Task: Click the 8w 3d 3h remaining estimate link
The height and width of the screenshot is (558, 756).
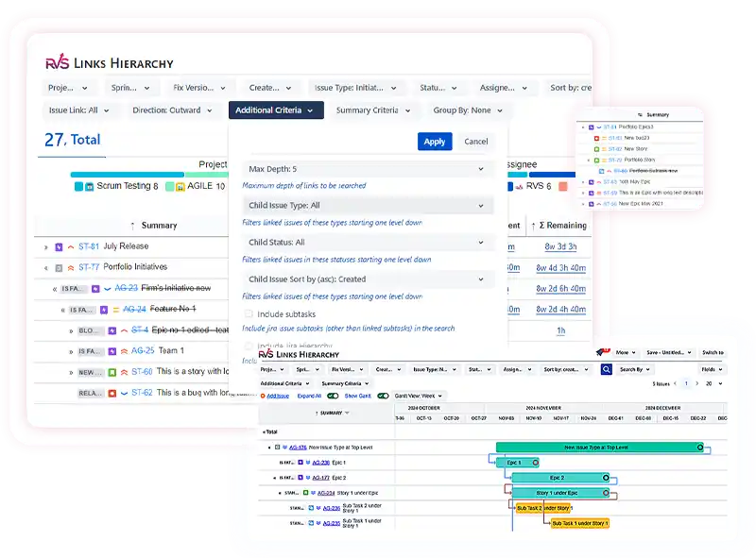Action: pyautogui.click(x=560, y=246)
